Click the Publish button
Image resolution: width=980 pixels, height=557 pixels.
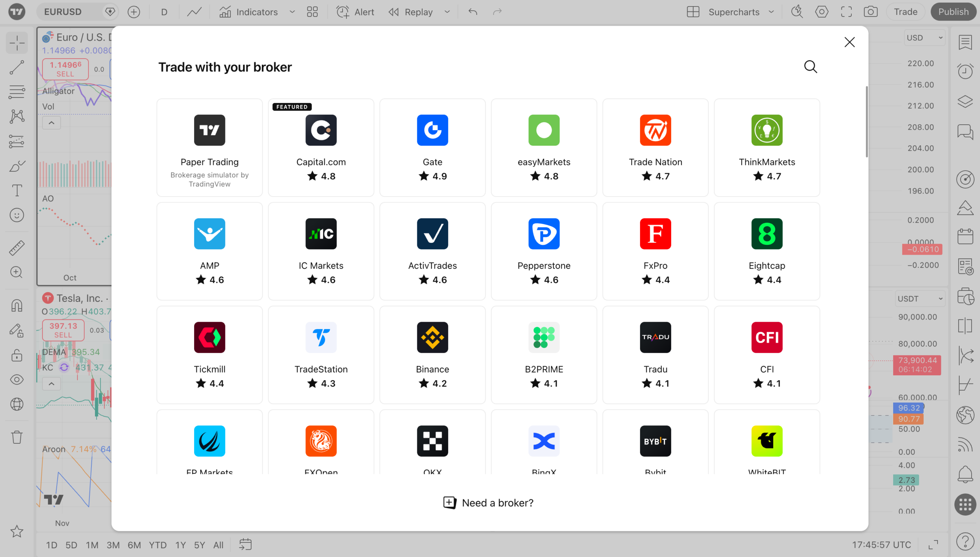pyautogui.click(x=953, y=12)
